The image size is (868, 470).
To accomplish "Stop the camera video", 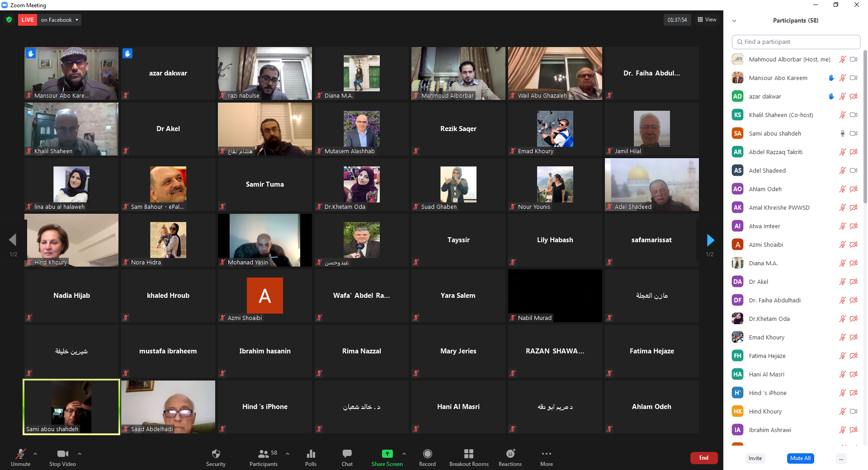I will coord(62,454).
